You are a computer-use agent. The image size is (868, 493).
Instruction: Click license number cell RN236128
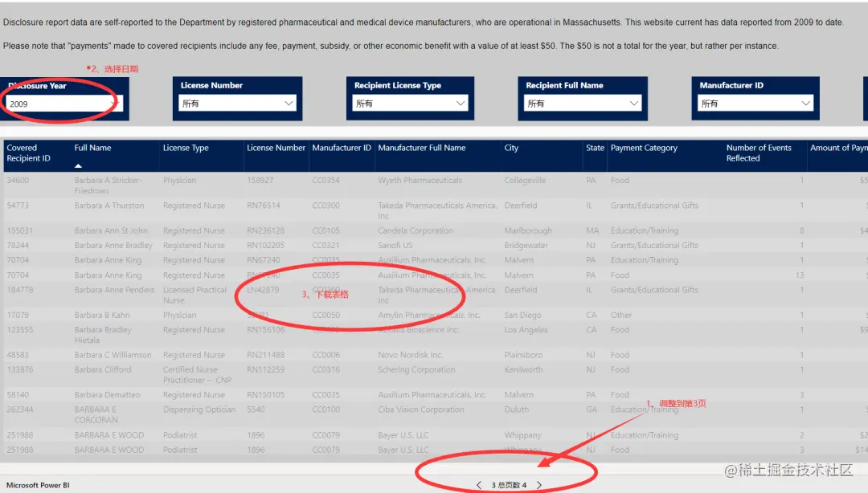(x=265, y=230)
